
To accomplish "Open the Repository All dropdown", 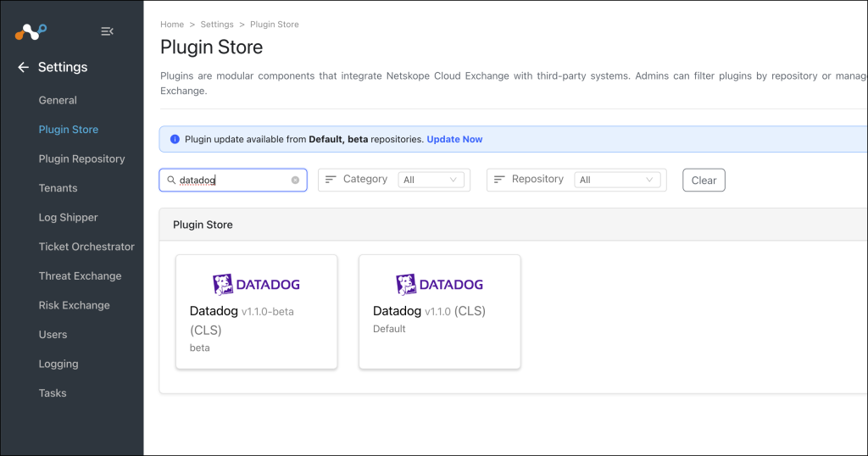I will 617,180.
